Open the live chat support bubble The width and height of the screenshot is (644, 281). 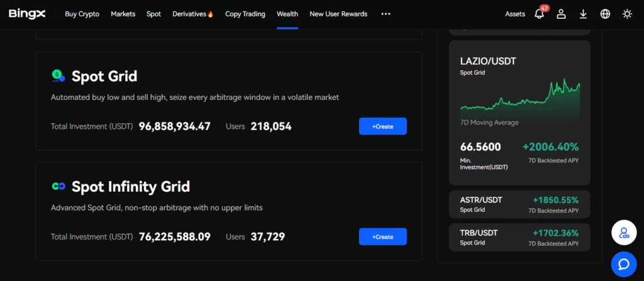point(624,264)
